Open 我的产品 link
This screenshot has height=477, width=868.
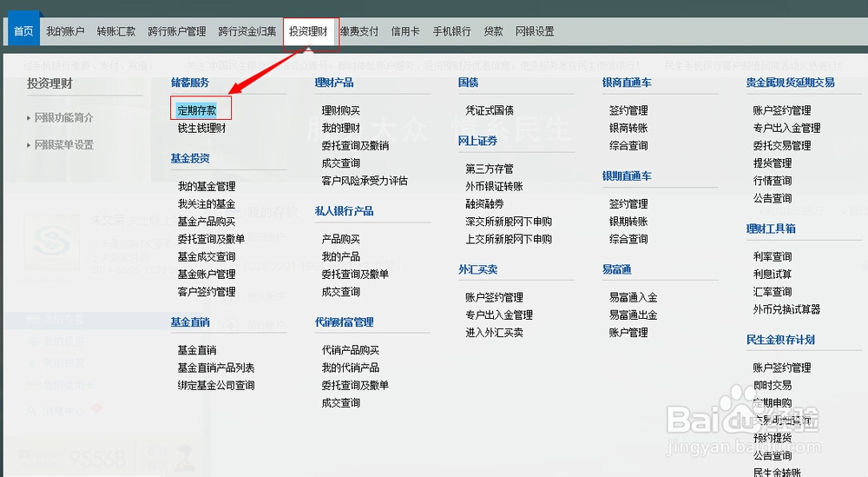(341, 256)
